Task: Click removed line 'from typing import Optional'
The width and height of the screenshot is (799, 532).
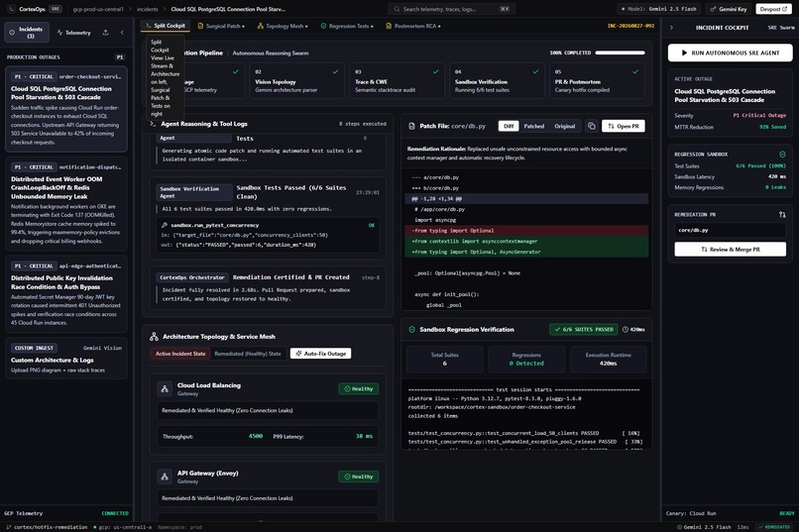Action: (x=526, y=231)
